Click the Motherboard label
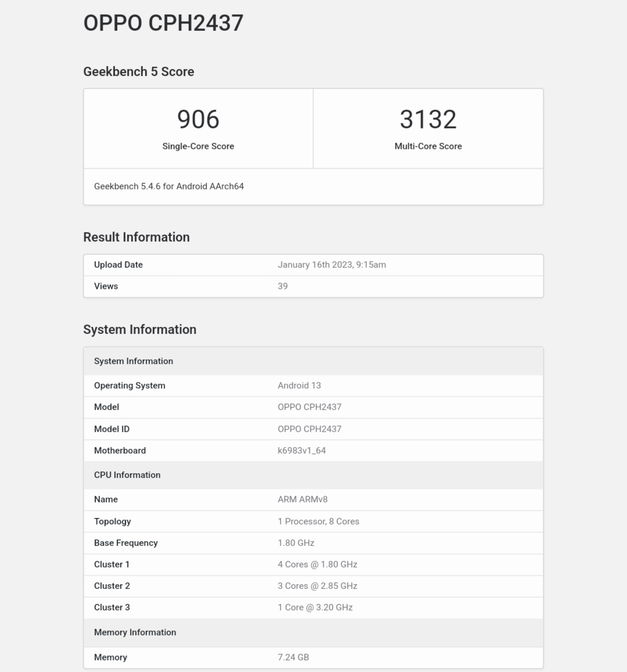Screen dimensions: 627x672 120,451
